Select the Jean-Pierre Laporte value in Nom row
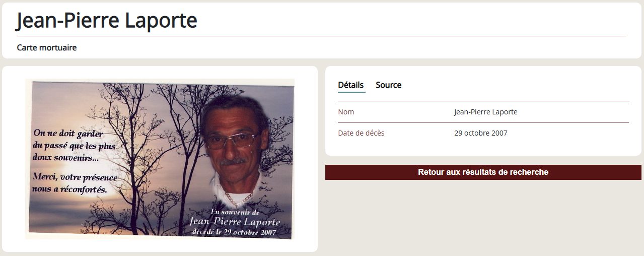The image size is (644, 256). 485,112
